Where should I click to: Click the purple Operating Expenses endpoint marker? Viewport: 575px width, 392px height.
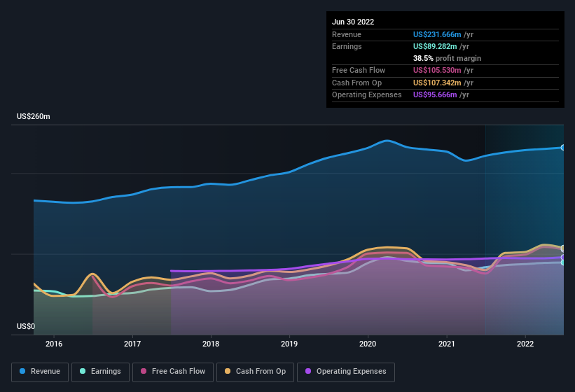click(x=563, y=257)
